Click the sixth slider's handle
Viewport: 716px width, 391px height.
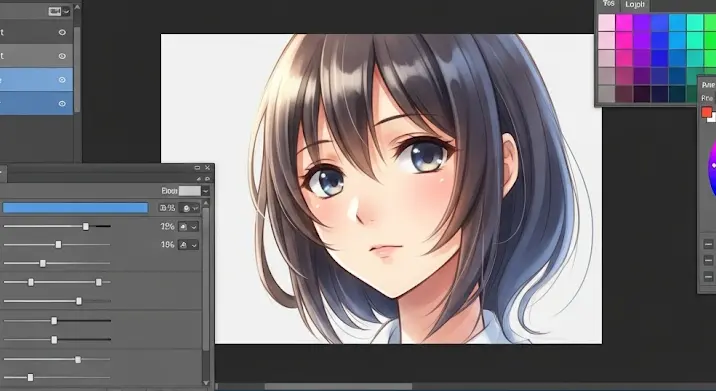(x=54, y=321)
